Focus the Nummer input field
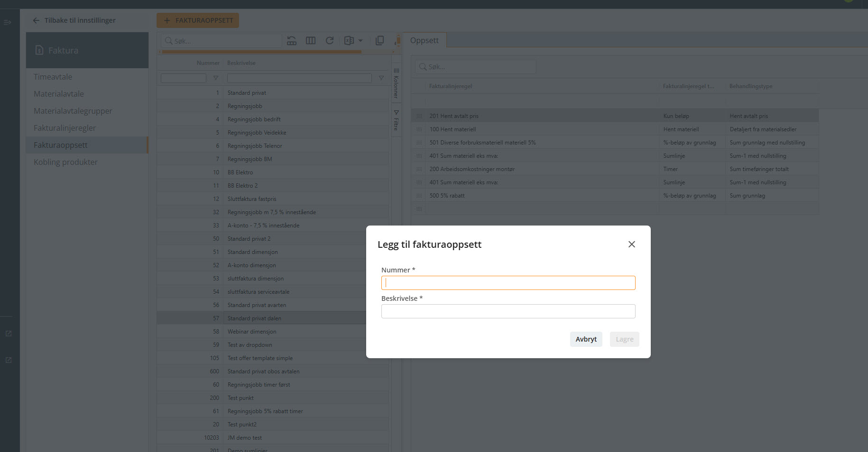Viewport: 868px width, 452px height. click(508, 283)
